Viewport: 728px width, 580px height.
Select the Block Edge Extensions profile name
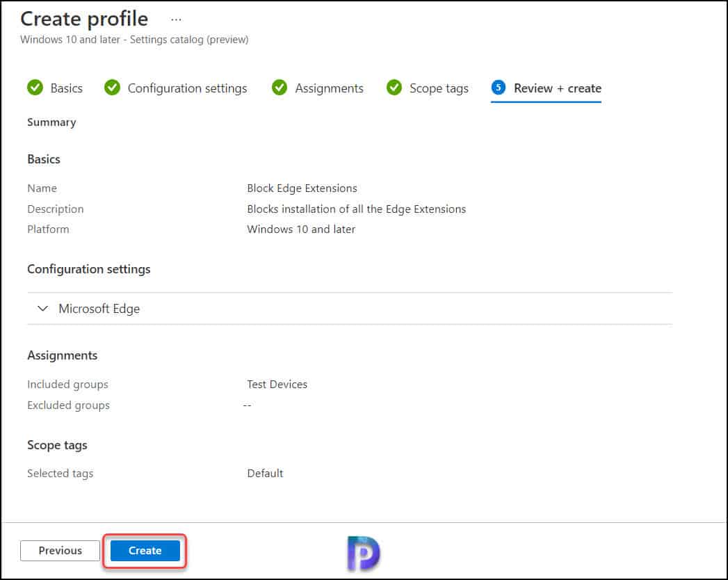(302, 188)
